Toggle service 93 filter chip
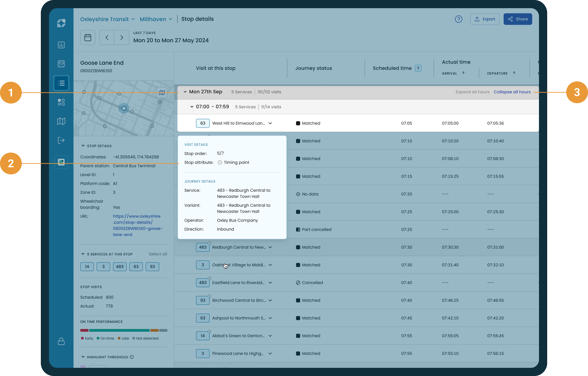 click(x=152, y=267)
